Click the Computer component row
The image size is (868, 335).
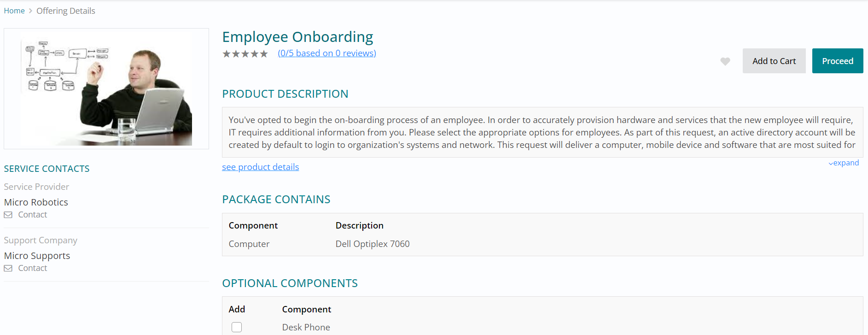pos(249,244)
